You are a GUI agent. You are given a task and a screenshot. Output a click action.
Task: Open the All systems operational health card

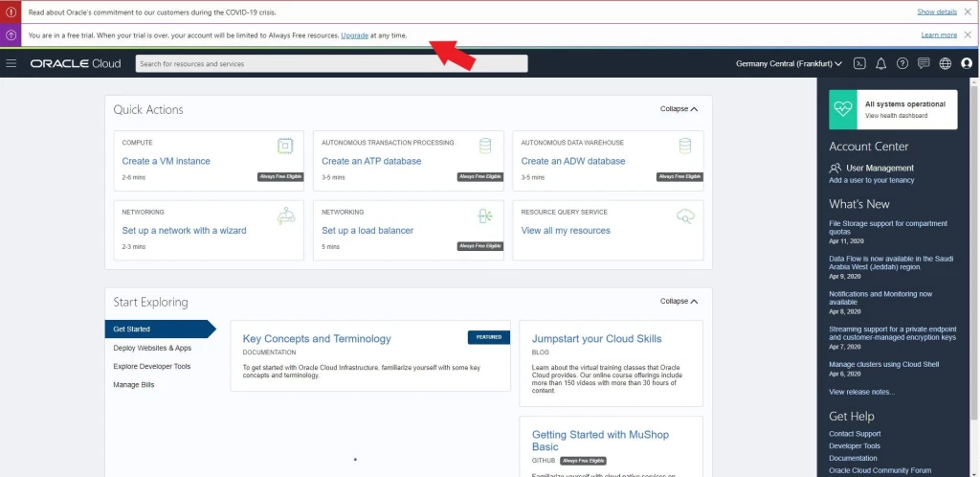coord(893,109)
